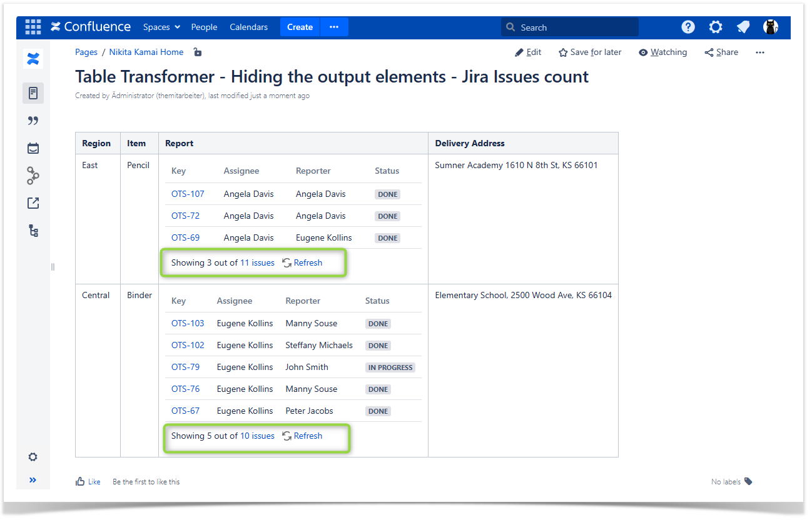
Task: Open the settings gear in top bar
Action: [716, 27]
